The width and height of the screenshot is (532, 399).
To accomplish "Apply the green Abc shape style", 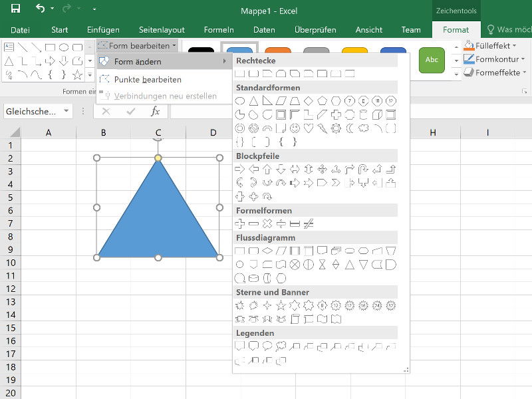I will point(432,60).
